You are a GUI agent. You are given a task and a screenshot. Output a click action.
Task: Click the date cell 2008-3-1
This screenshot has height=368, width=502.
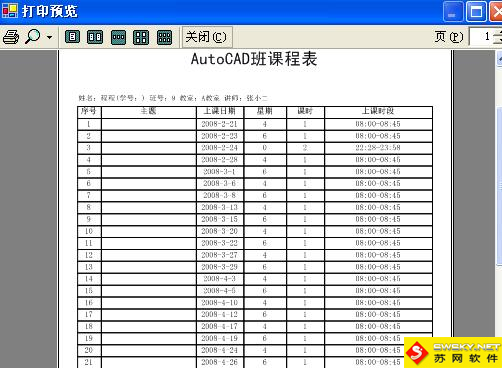pyautogui.click(x=220, y=172)
